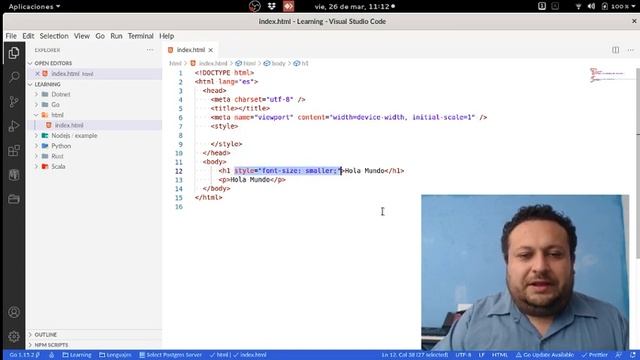Click Select Postgres Server in status bar
This screenshot has height=360, width=640.
170,355
